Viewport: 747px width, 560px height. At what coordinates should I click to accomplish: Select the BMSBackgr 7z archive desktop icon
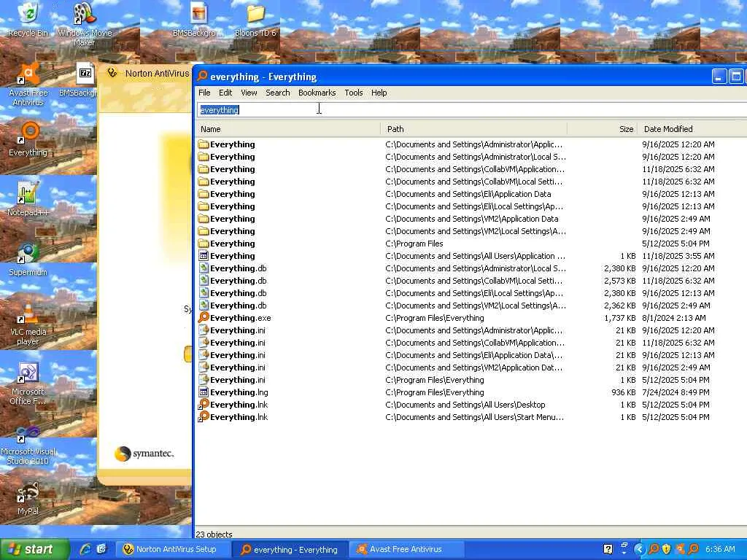pyautogui.click(x=79, y=79)
